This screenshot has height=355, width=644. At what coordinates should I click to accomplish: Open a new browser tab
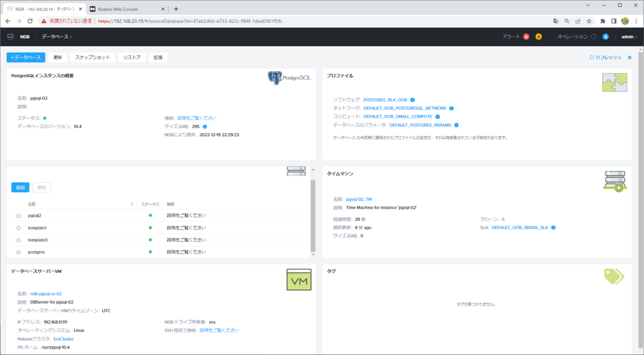(176, 9)
